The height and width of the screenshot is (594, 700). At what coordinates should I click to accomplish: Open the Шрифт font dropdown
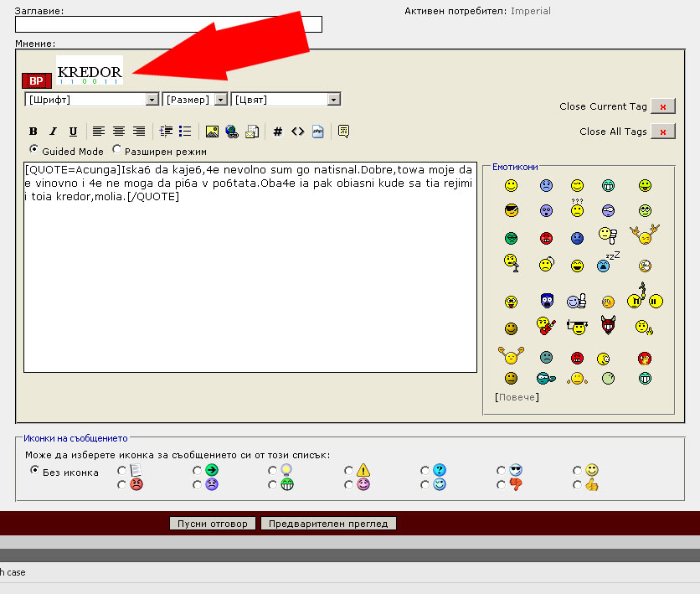point(92,100)
